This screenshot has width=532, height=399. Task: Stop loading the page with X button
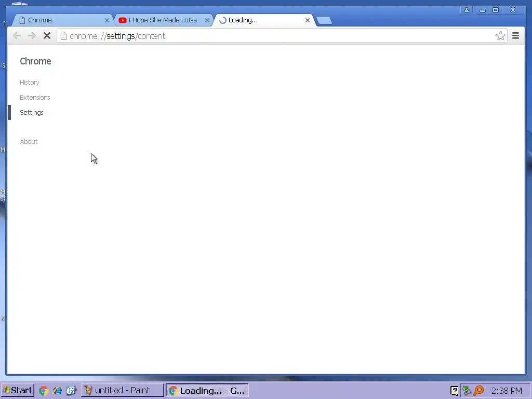(x=47, y=36)
